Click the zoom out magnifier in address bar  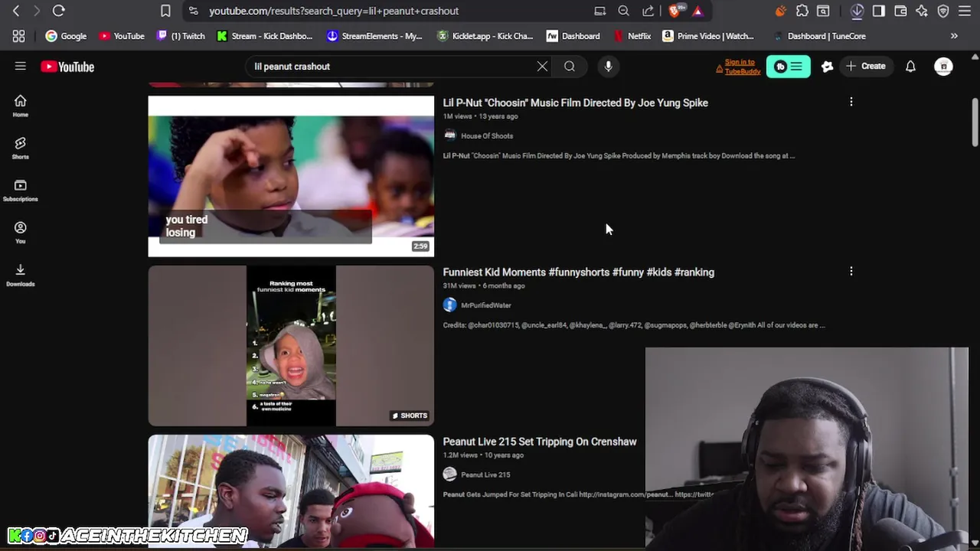point(624,11)
